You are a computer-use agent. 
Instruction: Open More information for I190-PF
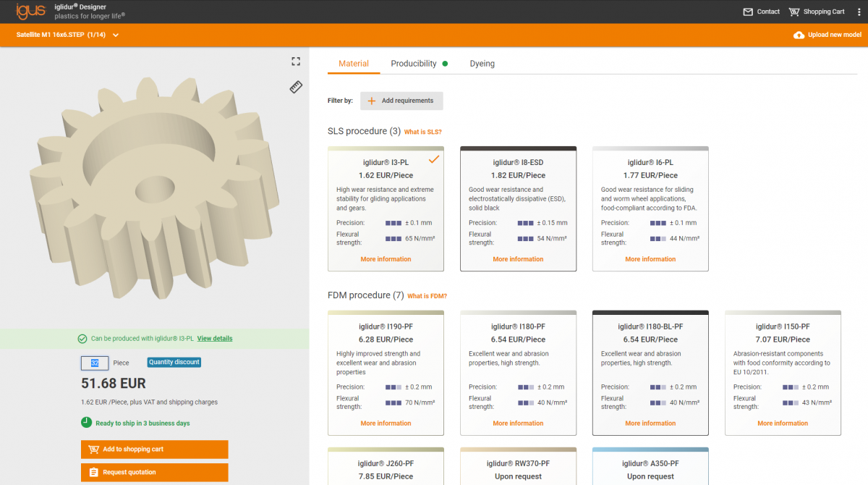click(x=386, y=423)
